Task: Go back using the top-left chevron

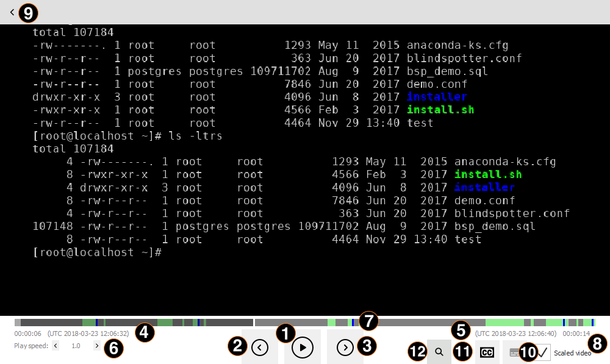Action: 12,12
